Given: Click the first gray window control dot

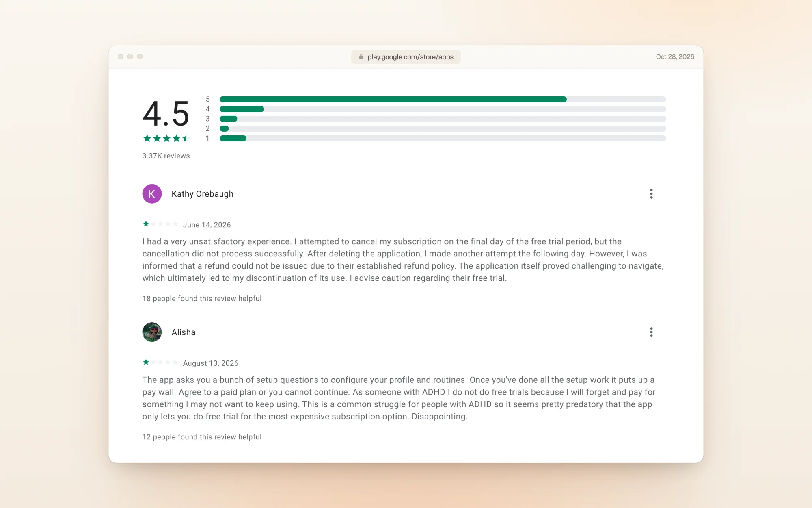Looking at the screenshot, I should [121, 57].
